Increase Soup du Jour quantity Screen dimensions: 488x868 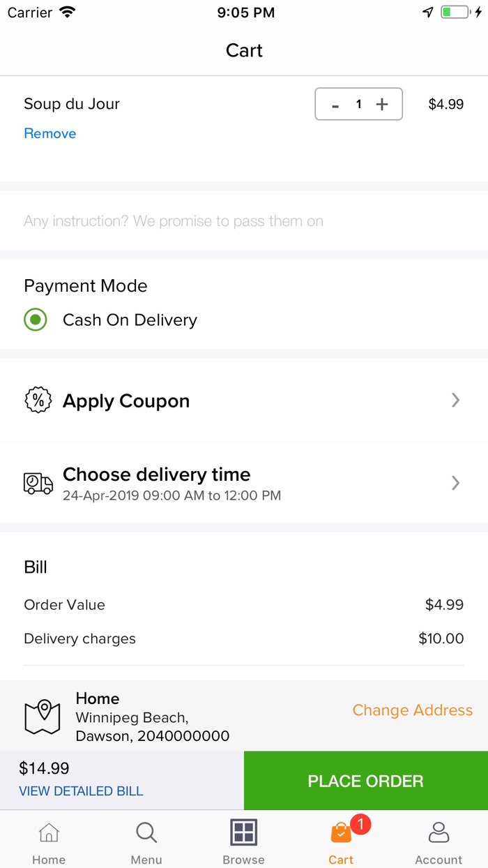(382, 105)
